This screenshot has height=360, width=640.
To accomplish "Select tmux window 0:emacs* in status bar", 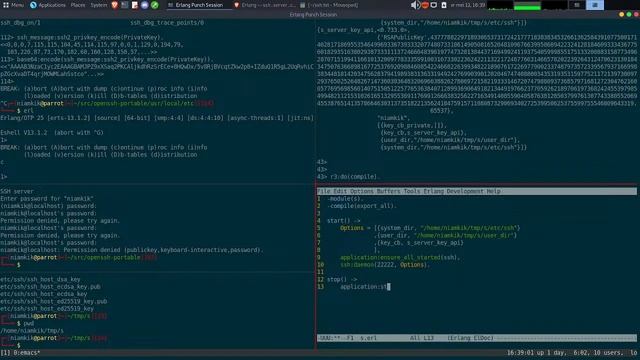I will click(27, 353).
